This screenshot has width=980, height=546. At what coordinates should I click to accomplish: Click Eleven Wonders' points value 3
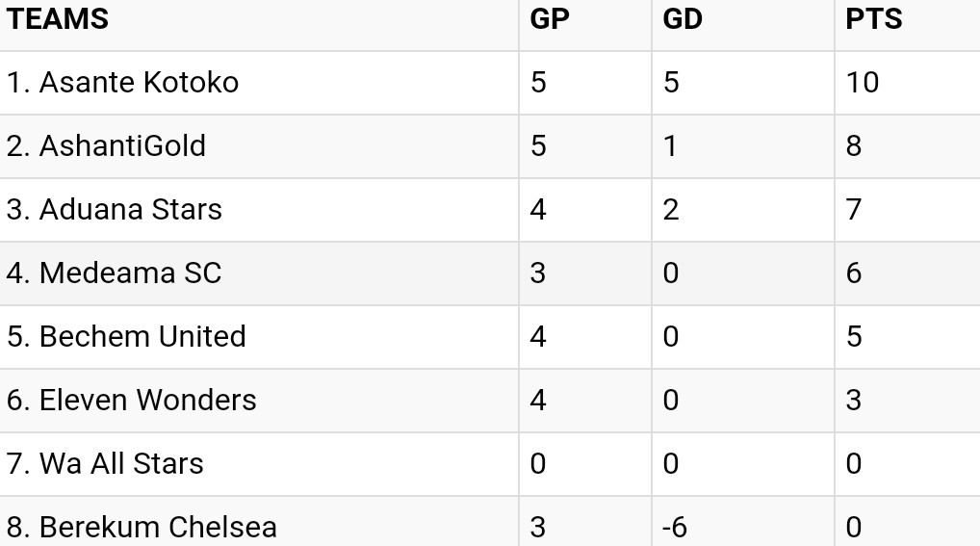point(854,401)
